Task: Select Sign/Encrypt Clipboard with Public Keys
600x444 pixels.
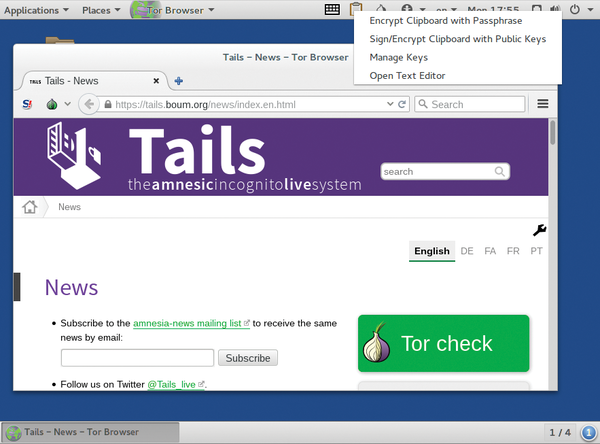Action: [458, 39]
